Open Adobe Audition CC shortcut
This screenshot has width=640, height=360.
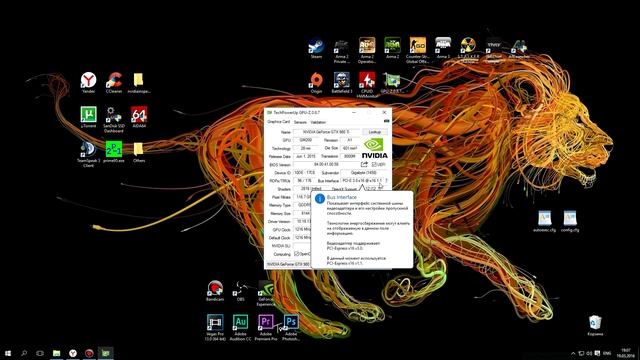(240, 327)
